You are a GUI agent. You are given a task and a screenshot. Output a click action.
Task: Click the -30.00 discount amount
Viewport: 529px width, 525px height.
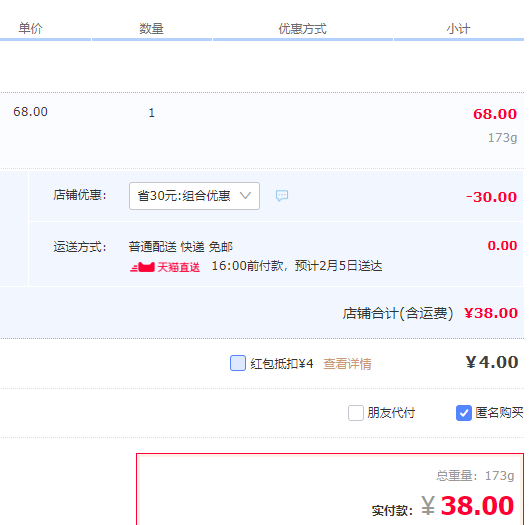[x=491, y=197]
